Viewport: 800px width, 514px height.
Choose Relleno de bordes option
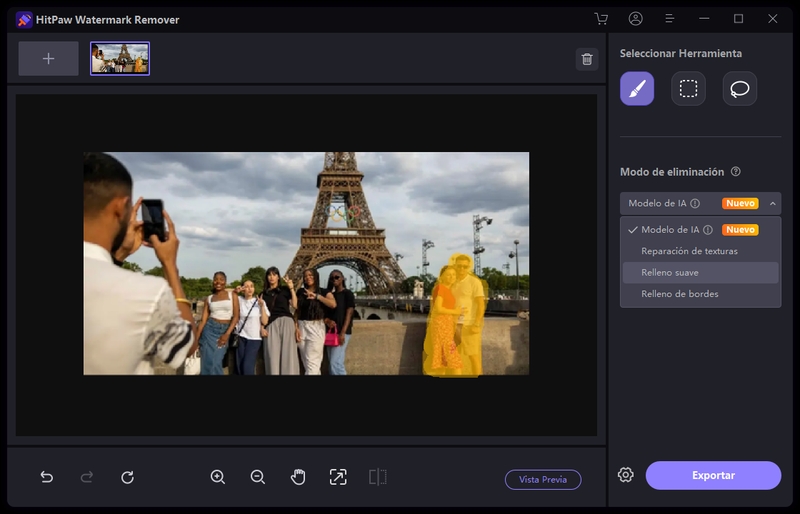pyautogui.click(x=679, y=294)
